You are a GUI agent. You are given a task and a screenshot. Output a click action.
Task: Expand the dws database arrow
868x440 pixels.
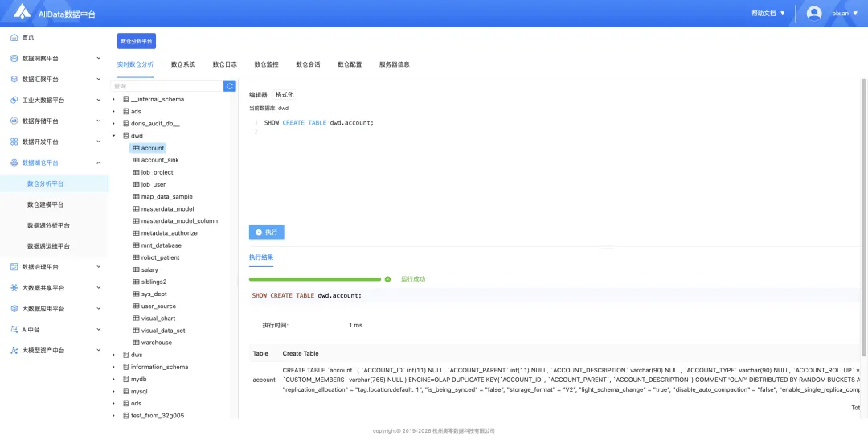[x=113, y=355]
